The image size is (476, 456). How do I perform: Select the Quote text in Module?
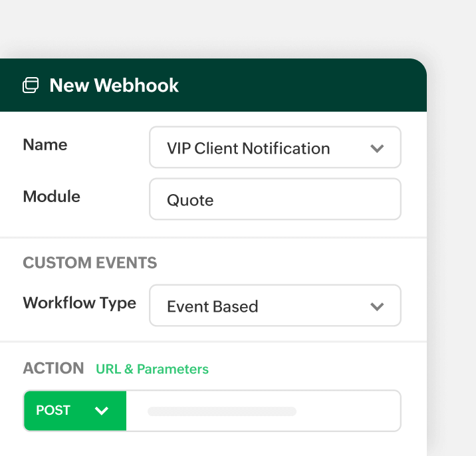click(x=190, y=200)
